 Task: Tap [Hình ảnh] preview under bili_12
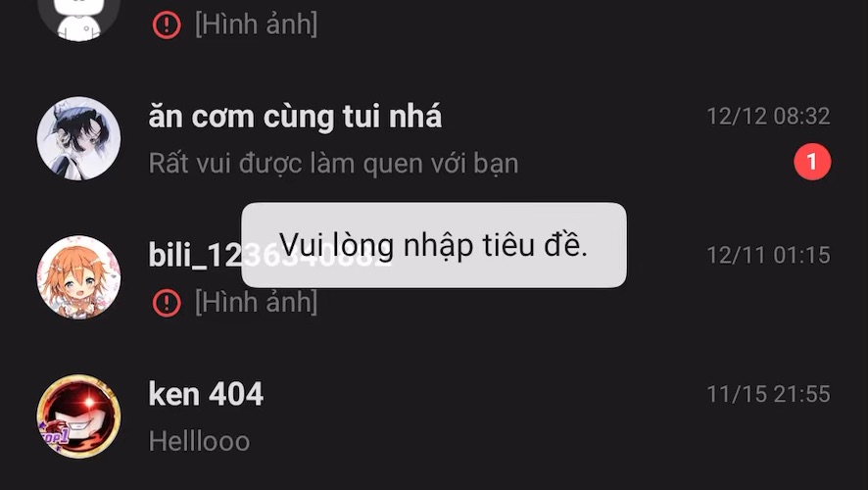click(257, 302)
